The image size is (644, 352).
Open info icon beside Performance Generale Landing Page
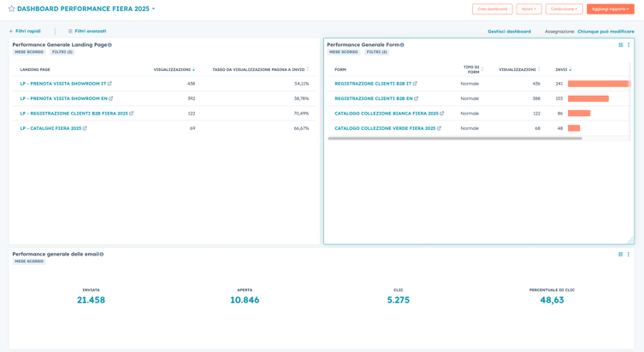(x=109, y=44)
